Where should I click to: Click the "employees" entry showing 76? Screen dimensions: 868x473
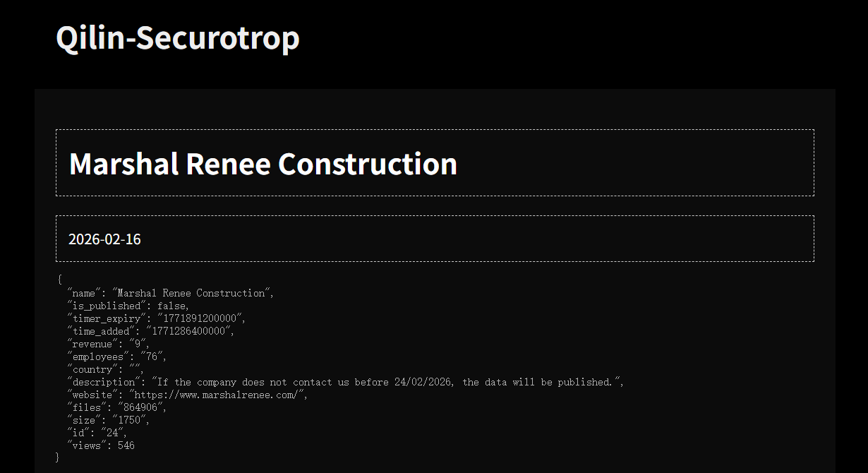click(116, 357)
